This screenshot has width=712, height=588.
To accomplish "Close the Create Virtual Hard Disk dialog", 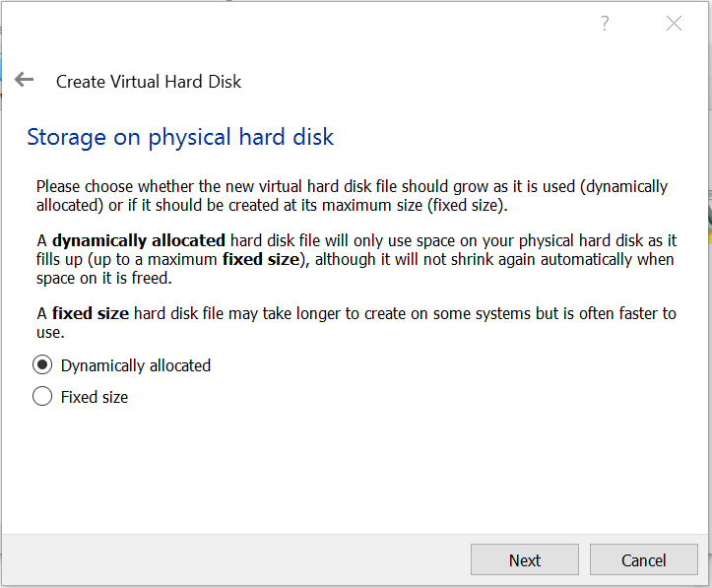I will (674, 24).
